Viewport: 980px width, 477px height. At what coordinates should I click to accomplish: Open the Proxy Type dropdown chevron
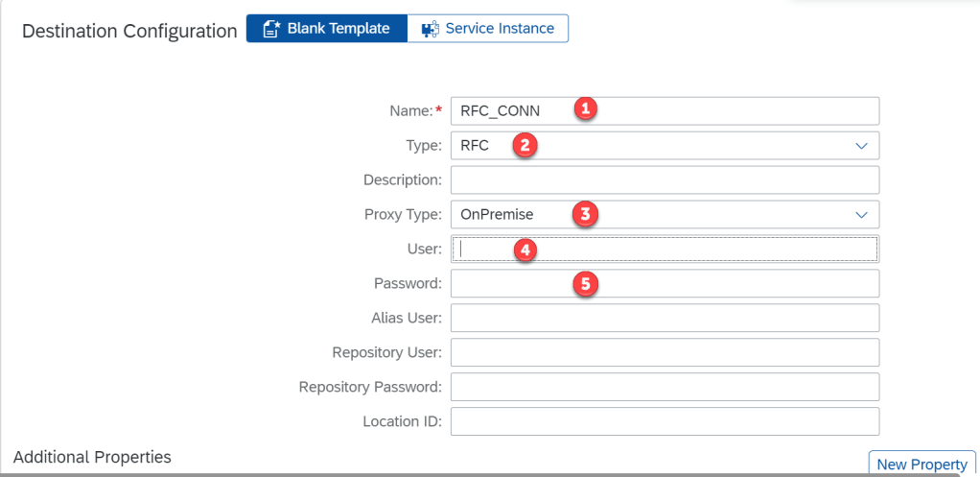pyautogui.click(x=860, y=215)
